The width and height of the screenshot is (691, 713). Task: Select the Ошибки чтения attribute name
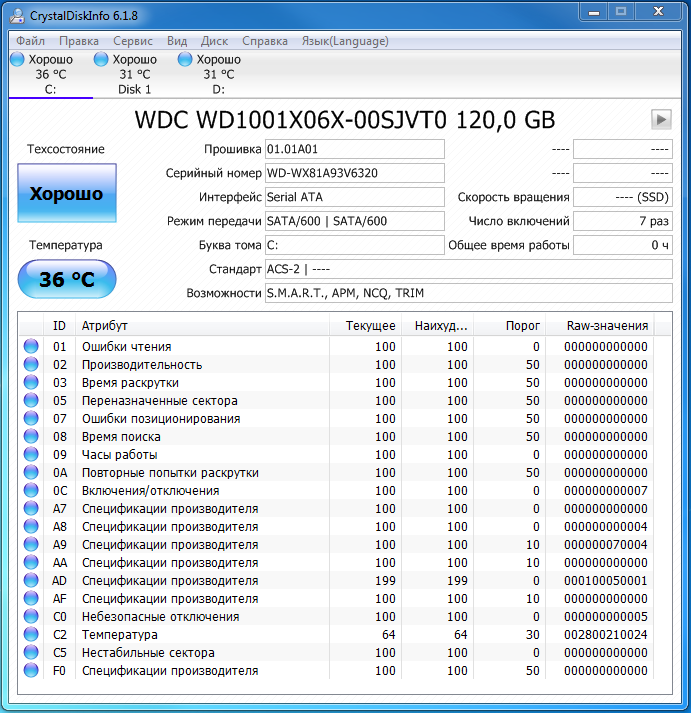point(126,346)
